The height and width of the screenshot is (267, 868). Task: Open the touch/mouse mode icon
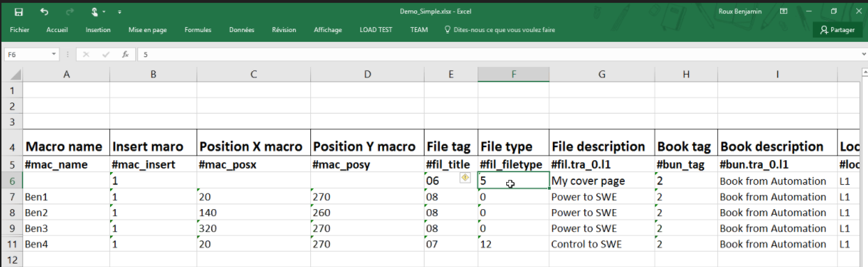click(95, 12)
